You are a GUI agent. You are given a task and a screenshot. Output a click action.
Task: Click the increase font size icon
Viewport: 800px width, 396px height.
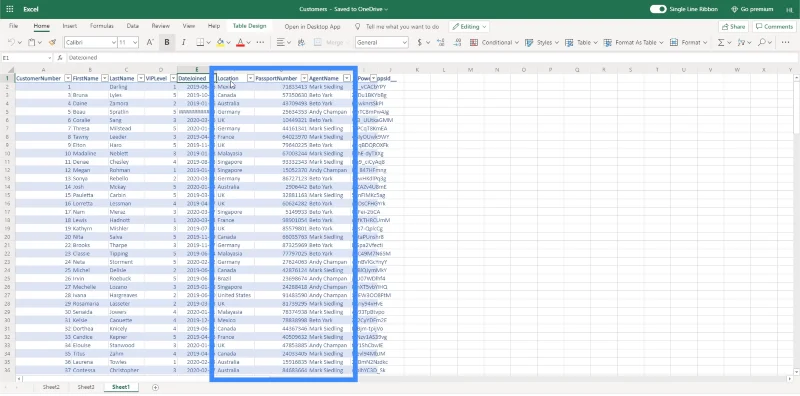tap(150, 42)
